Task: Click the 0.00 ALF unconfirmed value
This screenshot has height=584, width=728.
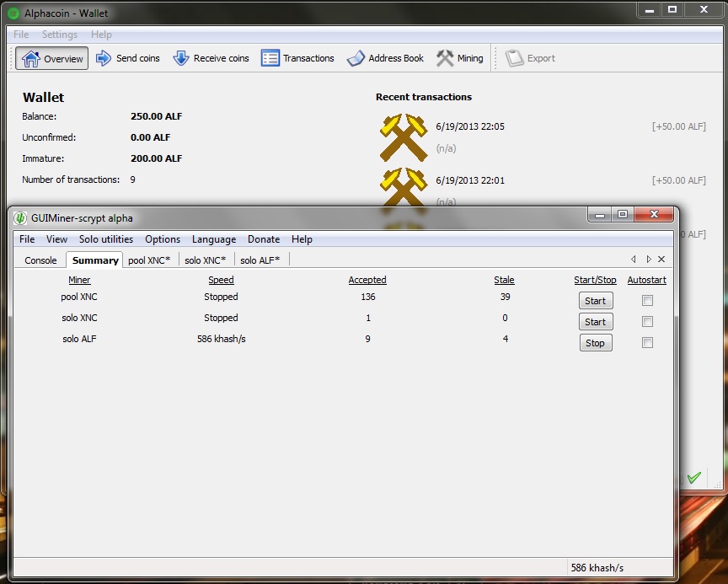Action: 151,137
